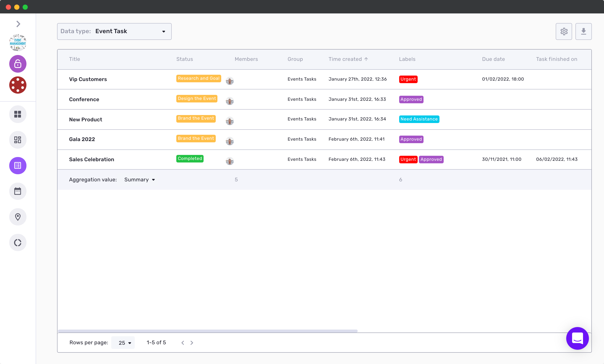604x364 pixels.
Task: Click the circular sync icon in sidebar
Action: pos(18,242)
